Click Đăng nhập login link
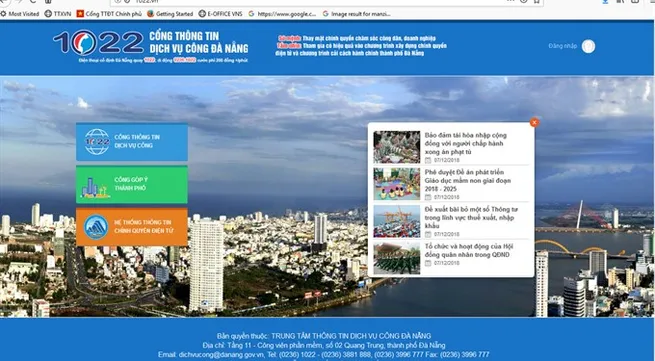655x361 pixels. coord(563,46)
